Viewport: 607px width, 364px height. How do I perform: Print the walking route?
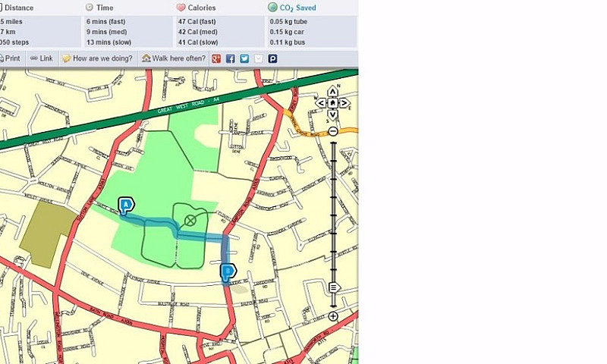point(9,58)
